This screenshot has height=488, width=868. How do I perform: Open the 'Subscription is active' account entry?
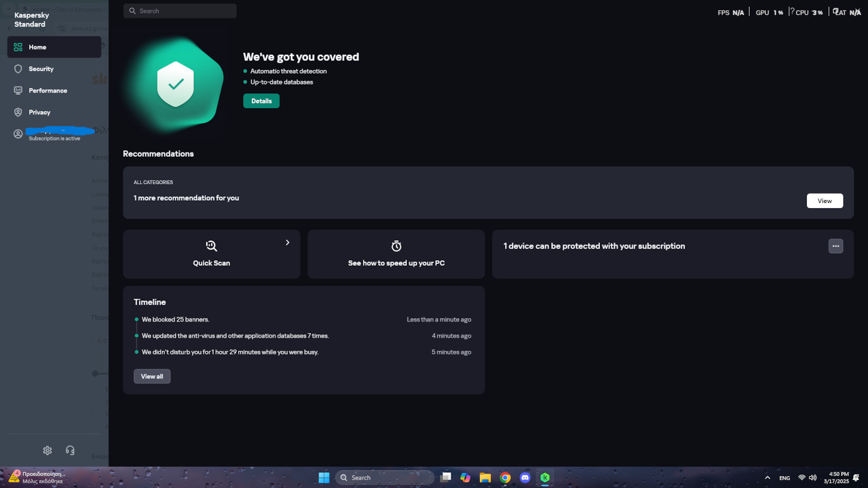click(x=54, y=134)
